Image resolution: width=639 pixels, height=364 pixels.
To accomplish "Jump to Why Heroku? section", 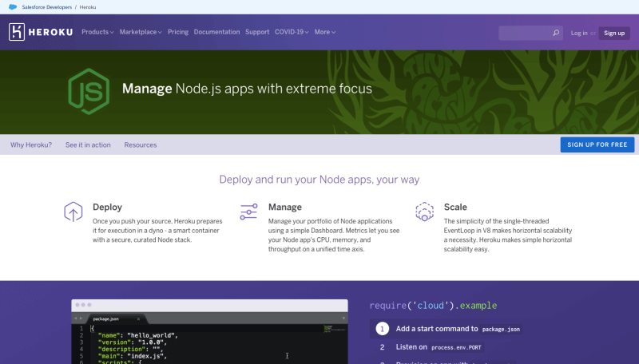I will [31, 145].
